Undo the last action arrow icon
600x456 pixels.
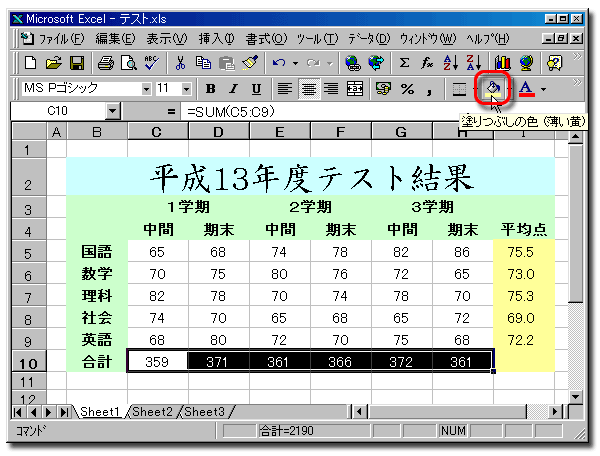tap(279, 62)
